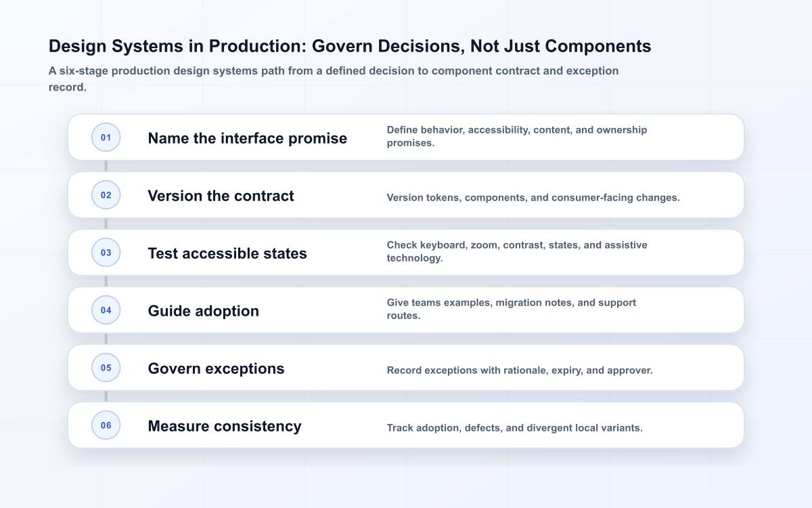Click the six-stage path subtitle text
The image size is (812, 508).
pyautogui.click(x=334, y=79)
